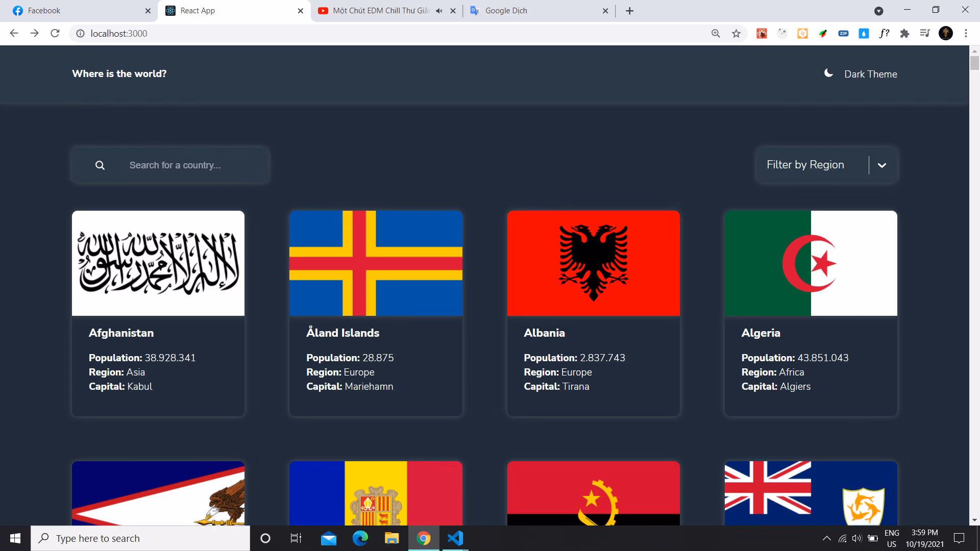980x551 pixels.
Task: View site information icon
Action: coord(80,34)
